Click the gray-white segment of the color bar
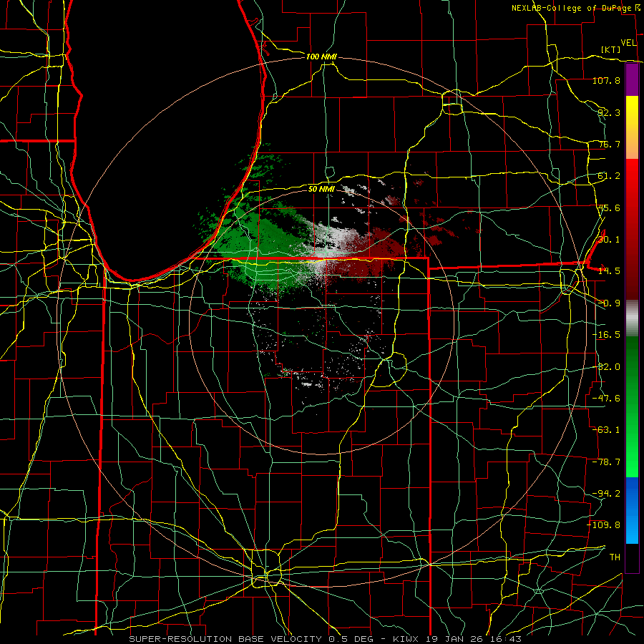Image resolution: width=644 pixels, height=644 pixels. [632, 317]
